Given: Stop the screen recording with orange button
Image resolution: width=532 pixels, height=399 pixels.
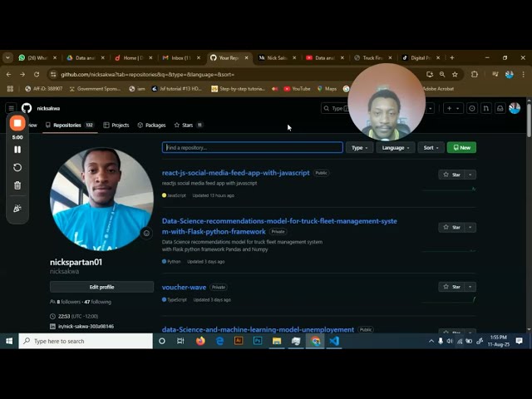Looking at the screenshot, I should (17, 123).
